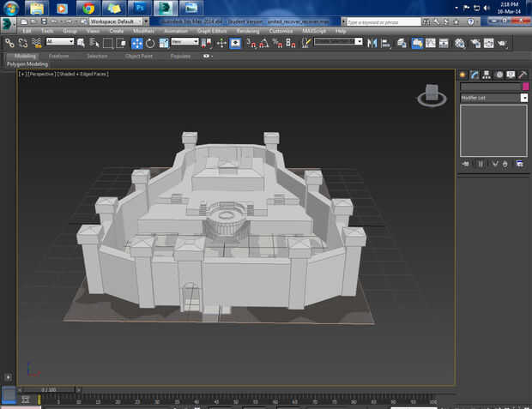Click the Shaded + Edged Faces label
532x409 pixels.
click(83, 75)
